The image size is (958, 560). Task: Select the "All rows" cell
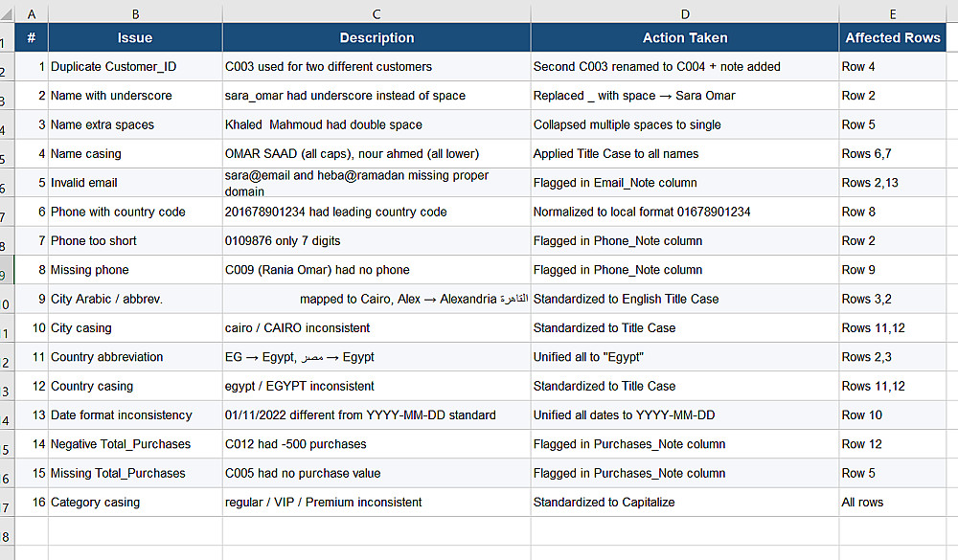point(892,502)
